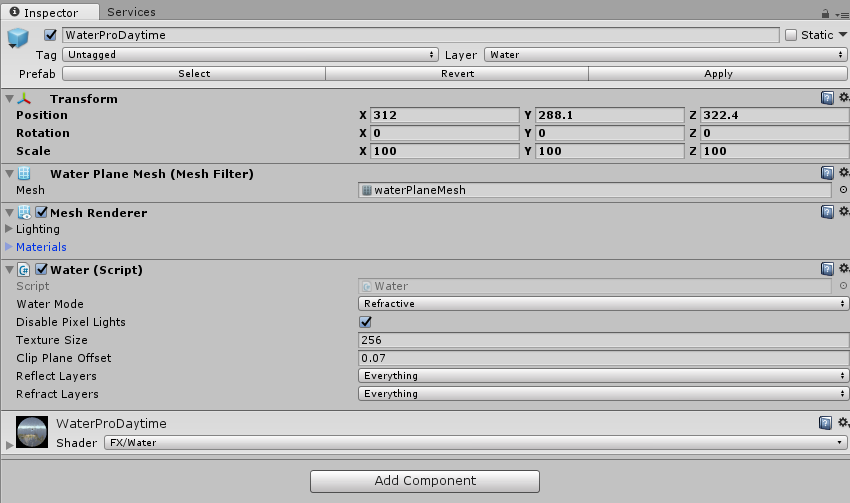The height and width of the screenshot is (503, 850).
Task: Click the Water script reference field
Action: [595, 286]
